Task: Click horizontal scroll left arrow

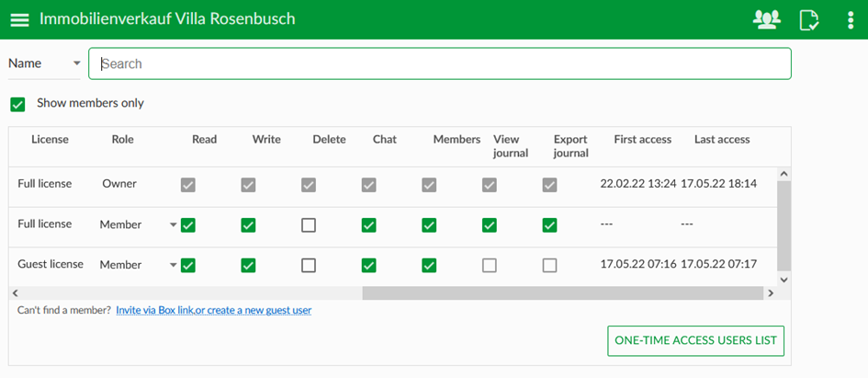Action: [15, 293]
